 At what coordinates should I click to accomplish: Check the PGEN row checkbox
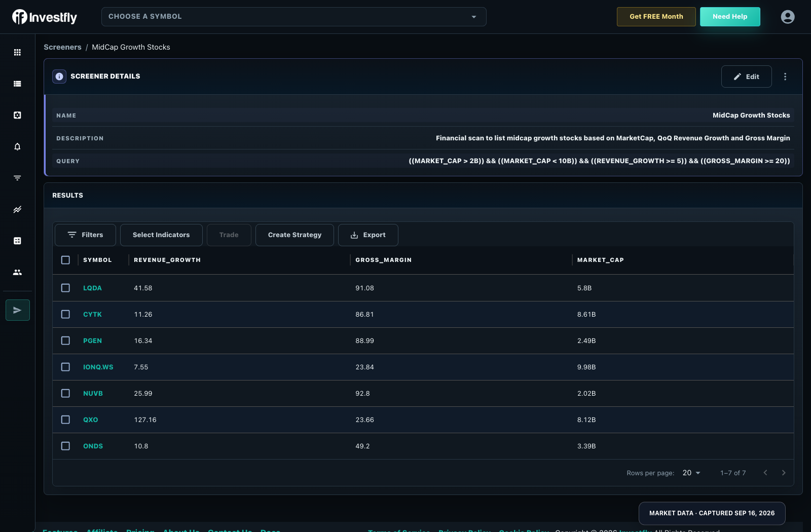(x=65, y=340)
